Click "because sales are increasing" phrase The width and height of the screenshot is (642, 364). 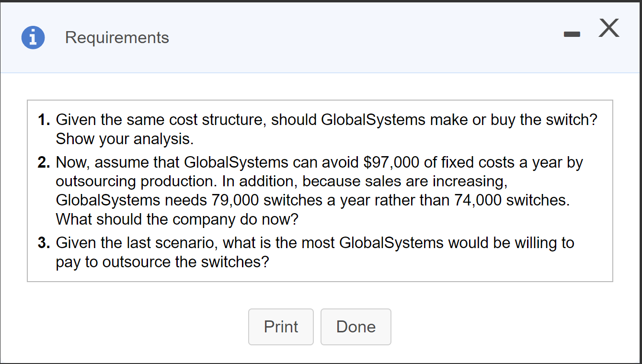pyautogui.click(x=403, y=182)
